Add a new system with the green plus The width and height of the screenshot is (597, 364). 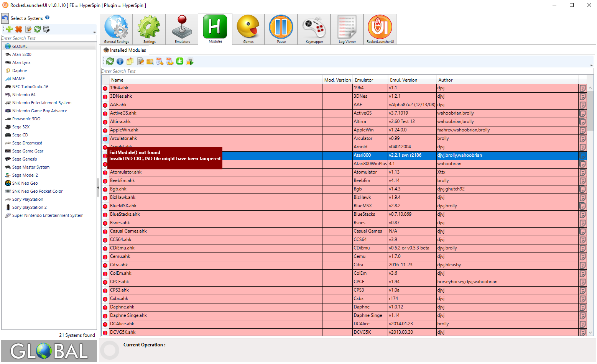[10, 29]
